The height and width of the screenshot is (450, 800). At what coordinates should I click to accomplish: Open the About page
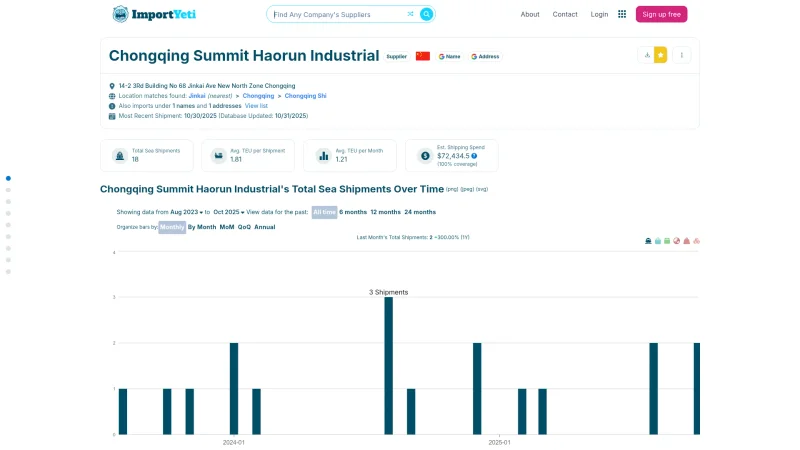click(x=530, y=14)
